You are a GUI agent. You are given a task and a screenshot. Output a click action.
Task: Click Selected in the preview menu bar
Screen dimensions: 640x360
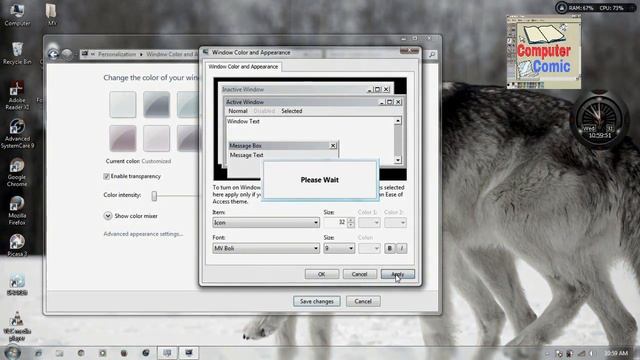[291, 111]
